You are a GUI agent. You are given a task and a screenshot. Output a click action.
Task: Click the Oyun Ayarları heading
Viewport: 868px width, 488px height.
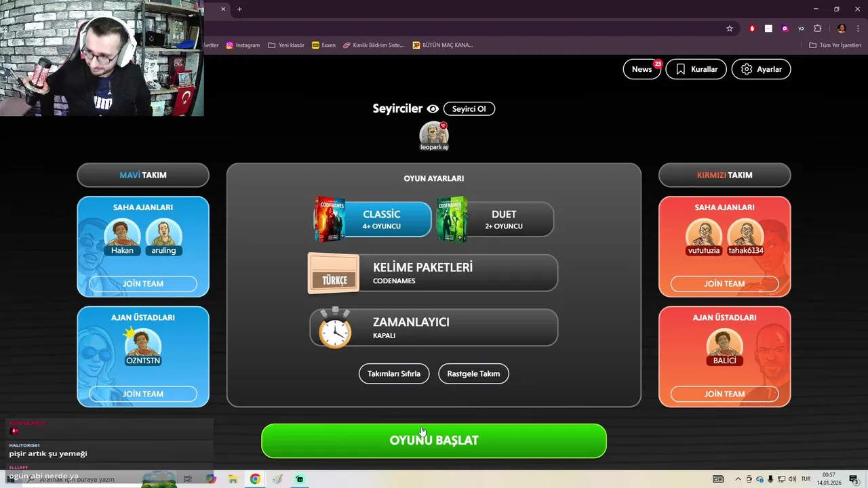point(434,178)
